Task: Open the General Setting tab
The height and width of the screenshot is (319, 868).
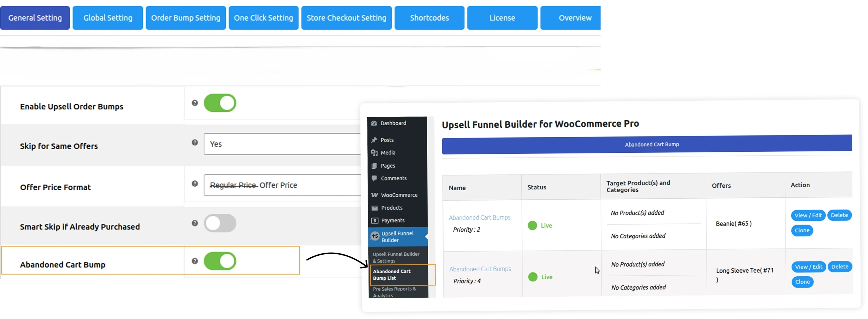Action: click(x=35, y=18)
